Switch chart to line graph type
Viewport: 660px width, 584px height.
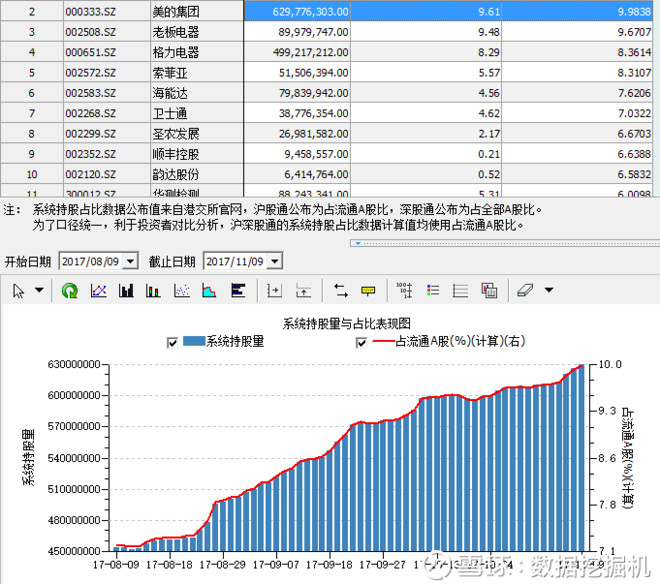(x=98, y=291)
